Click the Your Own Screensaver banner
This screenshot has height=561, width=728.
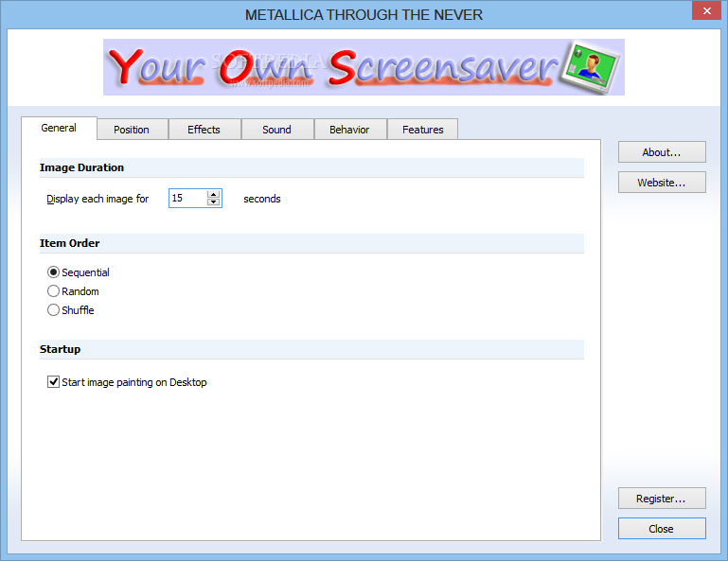[364, 67]
